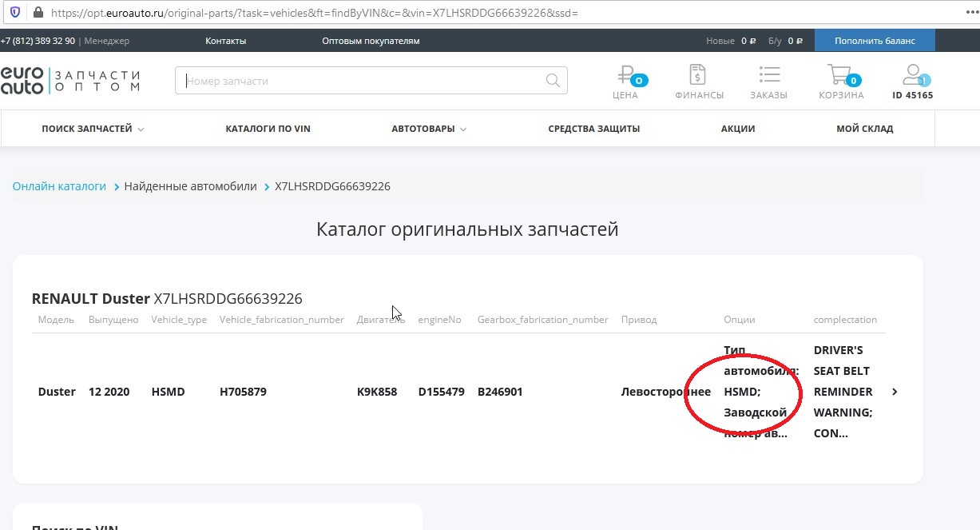980x530 pixels.
Task: Open КАТАЛОГИ ПО VIN menu
Action: click(x=268, y=129)
